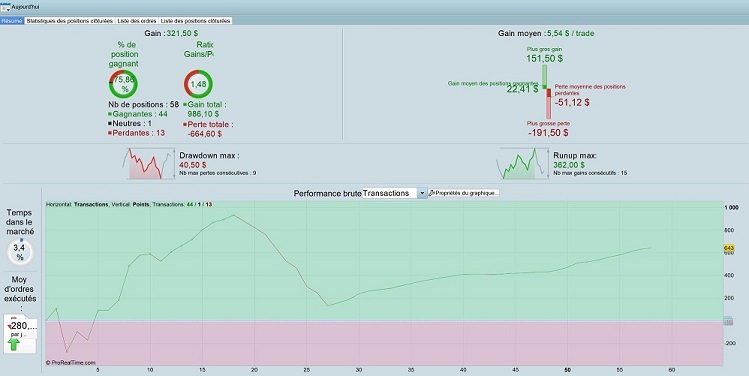749x376 pixels.
Task: Switch to the Résumé tab
Action: tap(11, 21)
